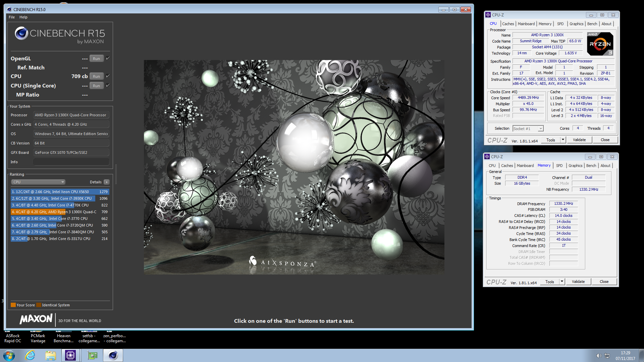
Task: Click the GFX Board GeForce GTX 1070 Ti field
Action: [x=71, y=153]
